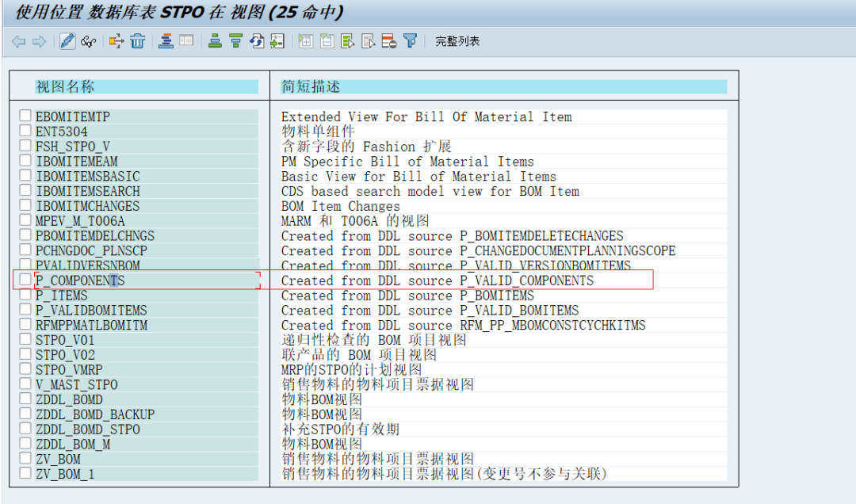Viewport: 856px width, 504px height.
Task: Select the STPO_VMRP view name
Action: 69,369
